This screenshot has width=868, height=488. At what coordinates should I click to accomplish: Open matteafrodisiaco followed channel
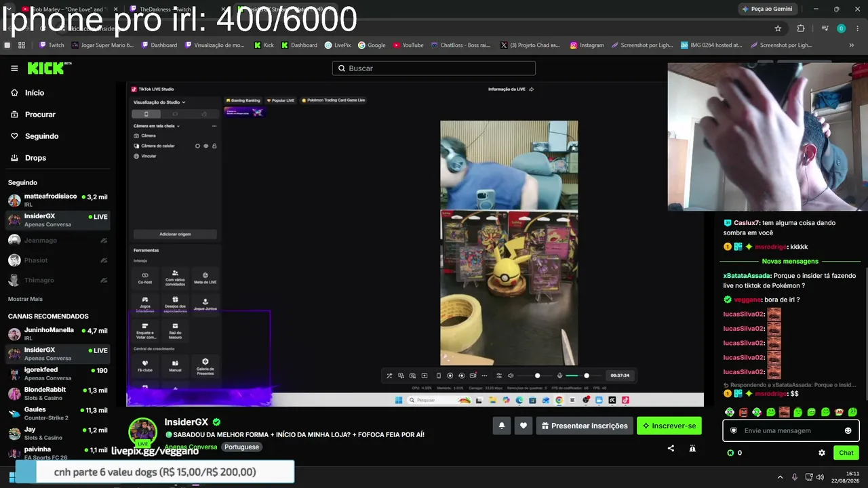click(x=58, y=200)
